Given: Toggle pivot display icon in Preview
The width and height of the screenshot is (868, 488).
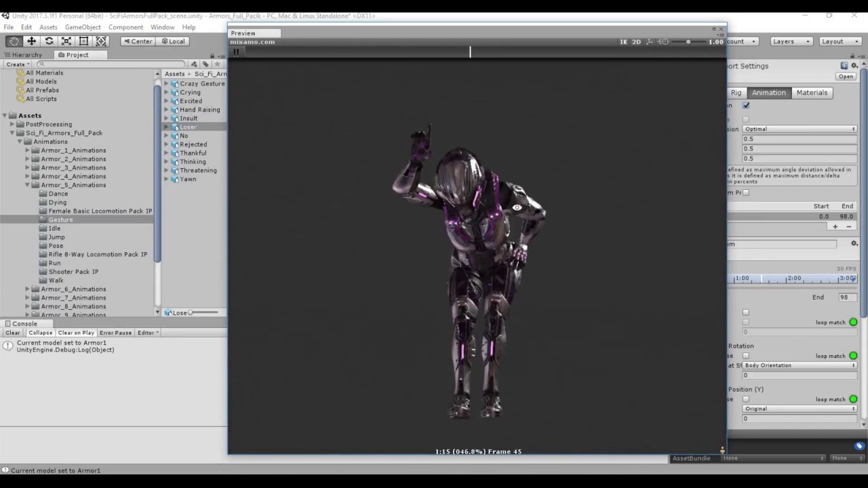Looking at the screenshot, I should (650, 42).
